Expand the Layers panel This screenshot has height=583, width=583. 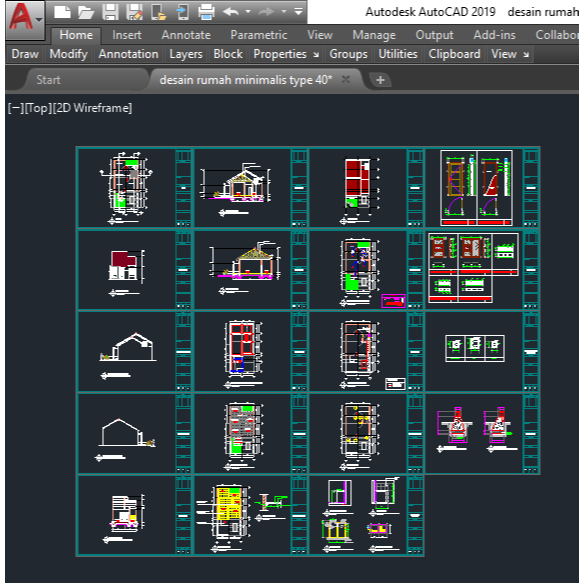coord(186,54)
